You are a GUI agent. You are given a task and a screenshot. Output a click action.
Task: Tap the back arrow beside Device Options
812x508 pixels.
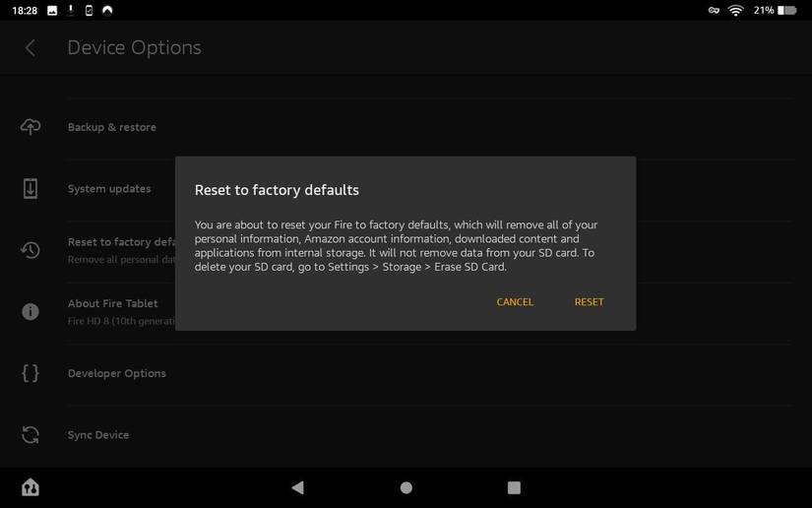point(31,48)
